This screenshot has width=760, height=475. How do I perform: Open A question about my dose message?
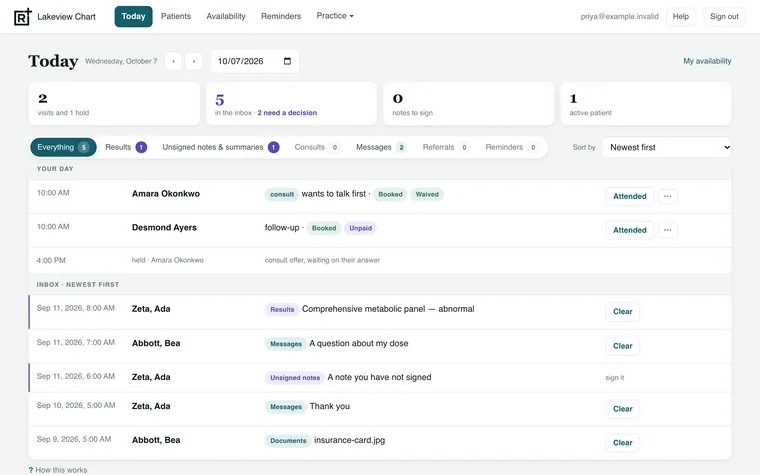click(359, 344)
